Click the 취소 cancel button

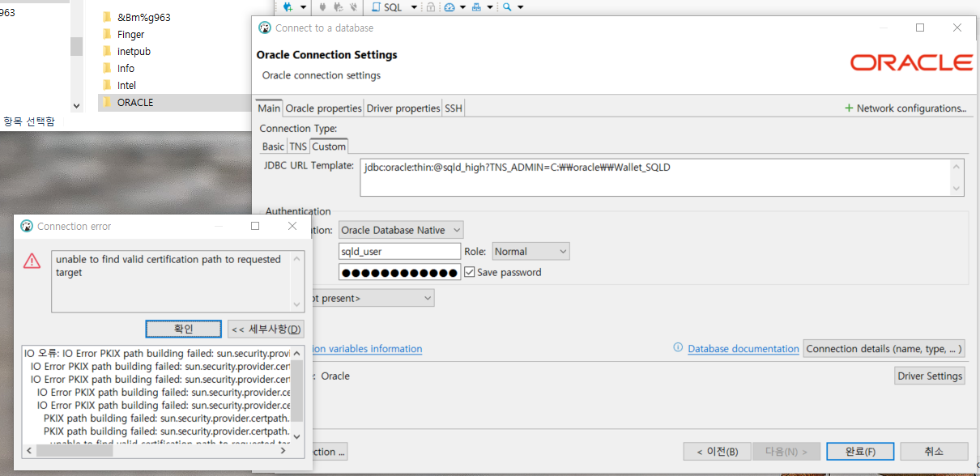tap(934, 452)
